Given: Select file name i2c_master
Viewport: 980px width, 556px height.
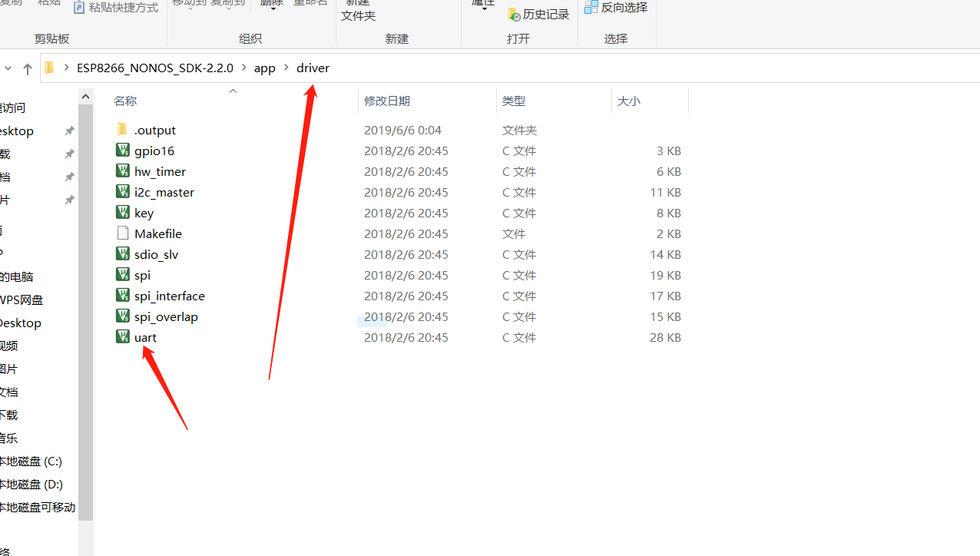Looking at the screenshot, I should 164,192.
